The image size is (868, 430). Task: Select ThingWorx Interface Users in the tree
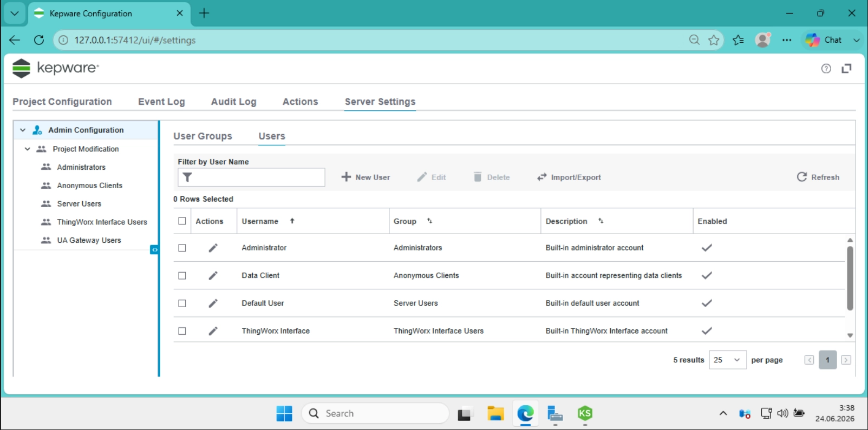pos(102,222)
